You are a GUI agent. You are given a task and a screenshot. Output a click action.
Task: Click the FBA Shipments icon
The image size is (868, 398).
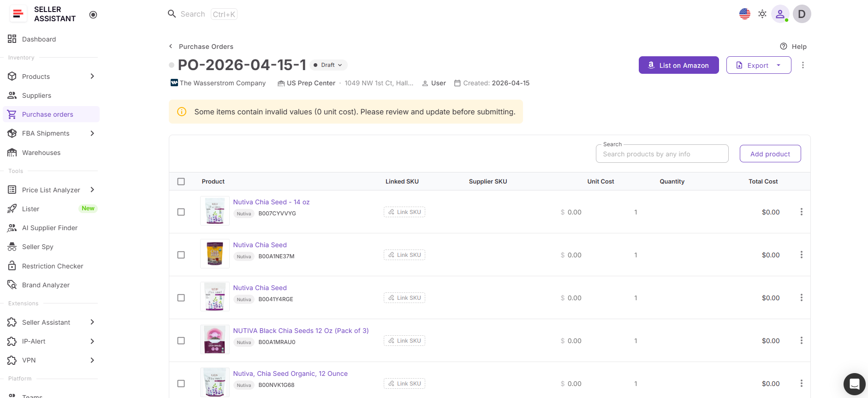(12, 133)
